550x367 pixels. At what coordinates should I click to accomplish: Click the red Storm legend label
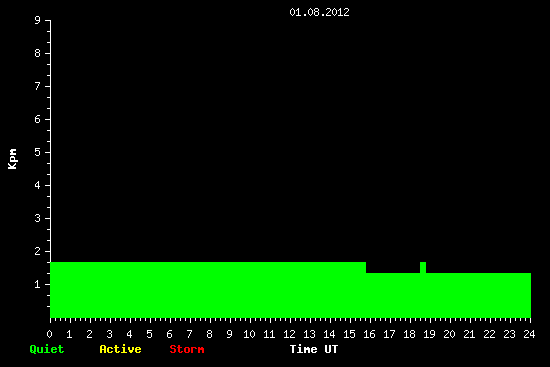click(x=187, y=349)
